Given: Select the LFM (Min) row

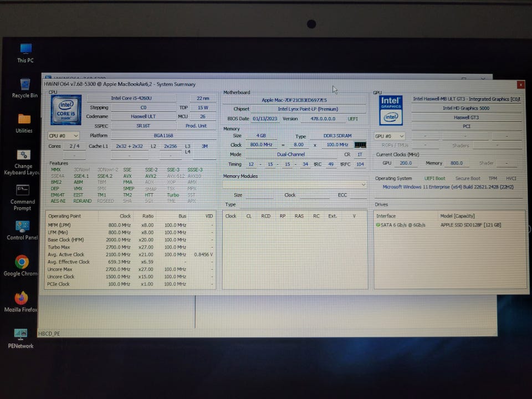Looking at the screenshot, I should click(x=130, y=233).
